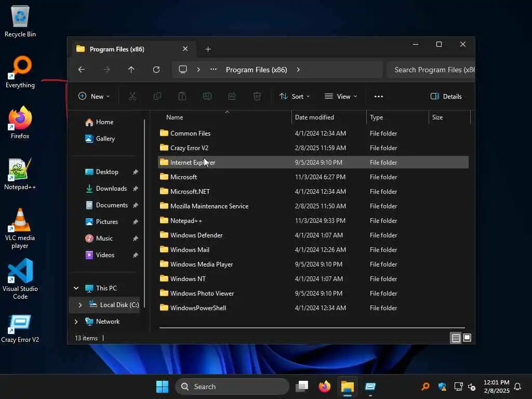Open Windows Start menu
Screen dimensions: 532x399
162,387
